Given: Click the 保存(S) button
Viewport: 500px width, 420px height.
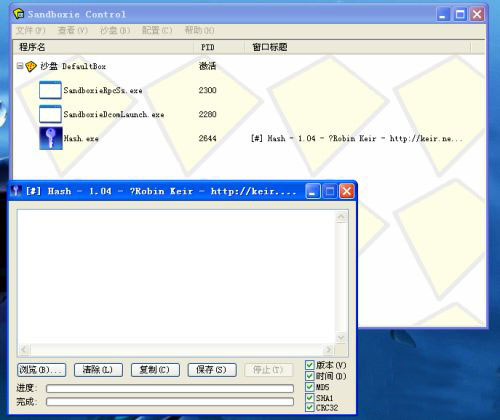Looking at the screenshot, I should coord(212,370).
